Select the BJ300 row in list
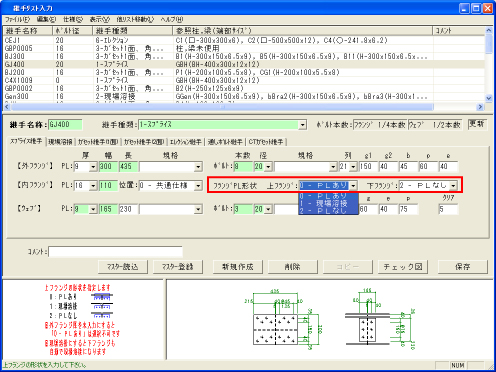 [243, 56]
